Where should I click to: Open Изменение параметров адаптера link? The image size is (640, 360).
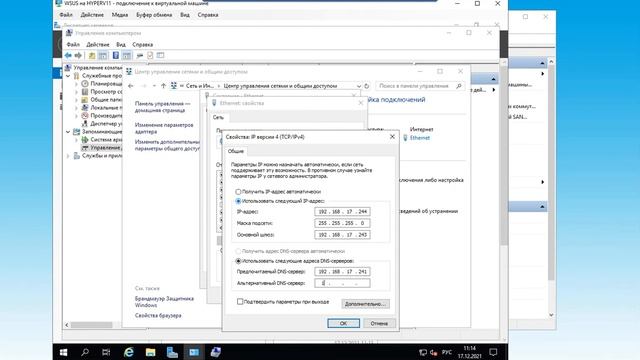pos(164,128)
